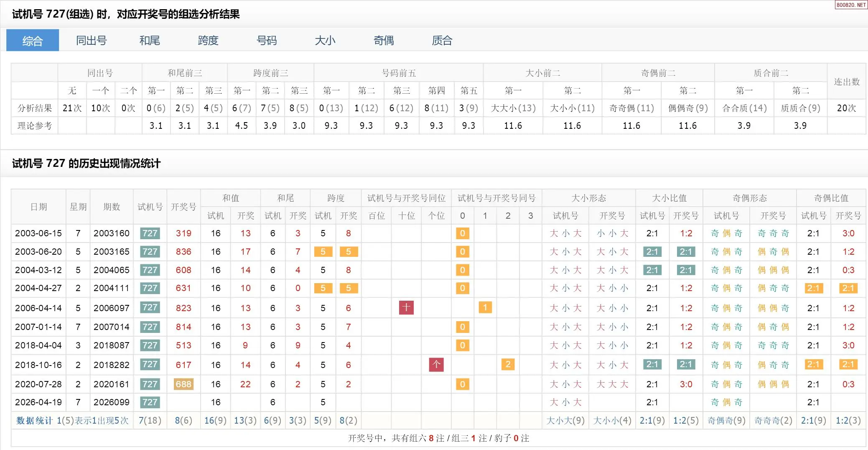Switch to the 大小 tab
Viewport: 868px width, 450px height.
pyautogui.click(x=325, y=41)
